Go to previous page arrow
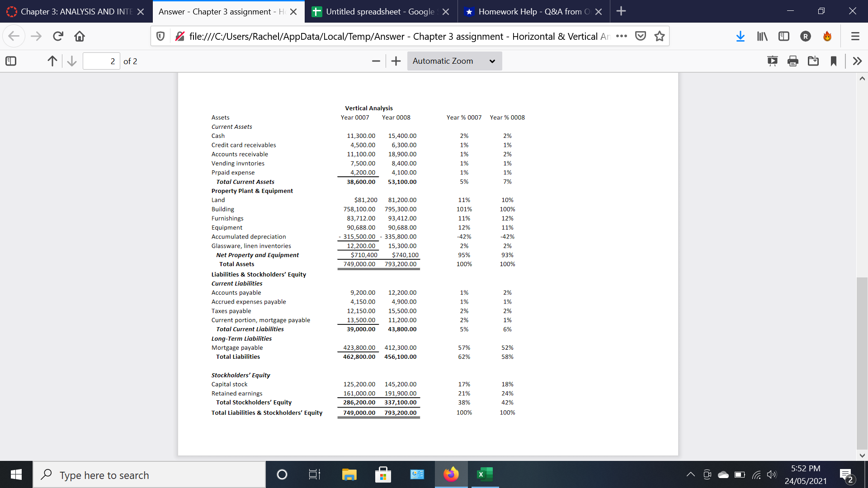The image size is (868, 488). point(52,61)
